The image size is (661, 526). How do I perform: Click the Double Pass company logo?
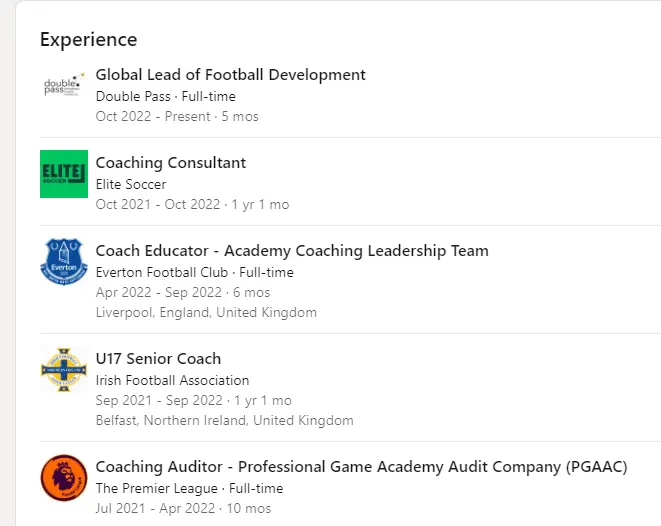click(x=64, y=86)
